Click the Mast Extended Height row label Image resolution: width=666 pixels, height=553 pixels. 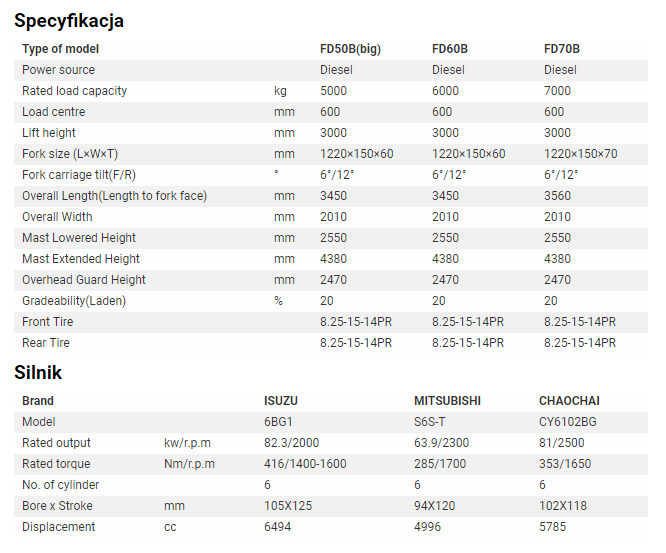[81, 259]
